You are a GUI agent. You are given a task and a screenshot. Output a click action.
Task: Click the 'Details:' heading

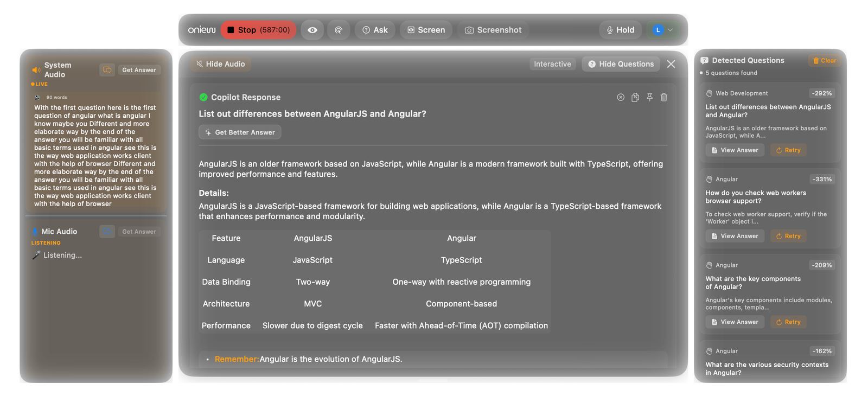214,193
